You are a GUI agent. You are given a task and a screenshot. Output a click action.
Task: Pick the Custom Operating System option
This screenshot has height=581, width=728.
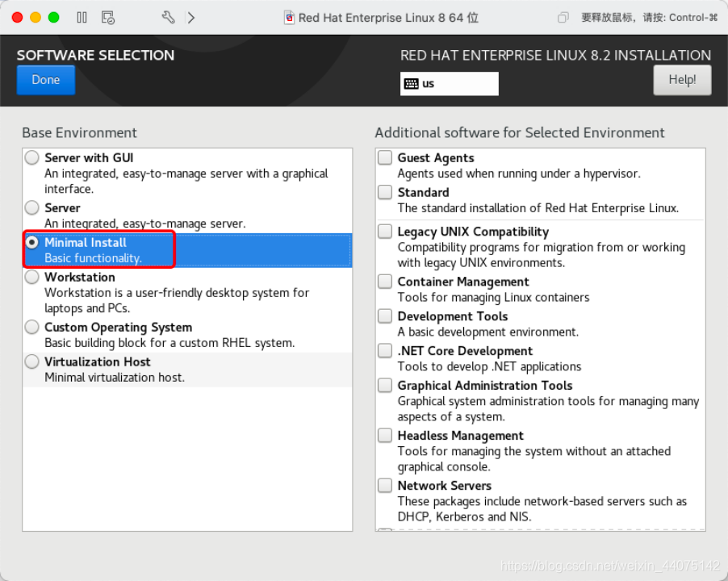pyautogui.click(x=32, y=327)
